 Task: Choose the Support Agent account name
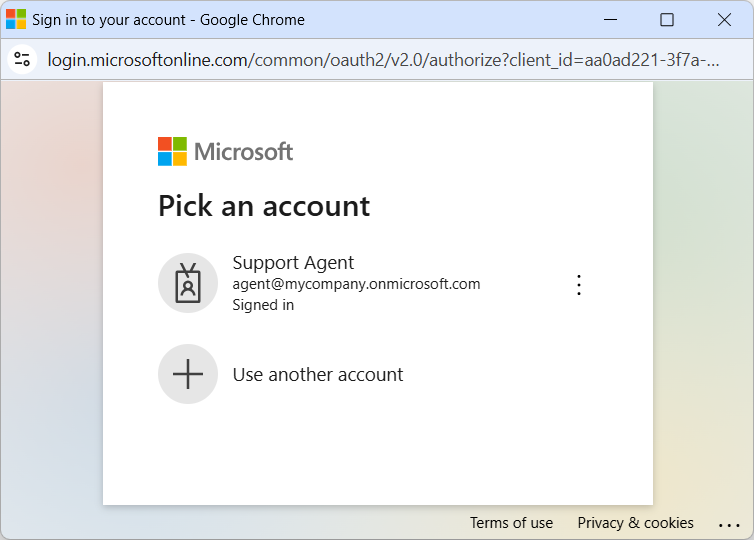[293, 263]
